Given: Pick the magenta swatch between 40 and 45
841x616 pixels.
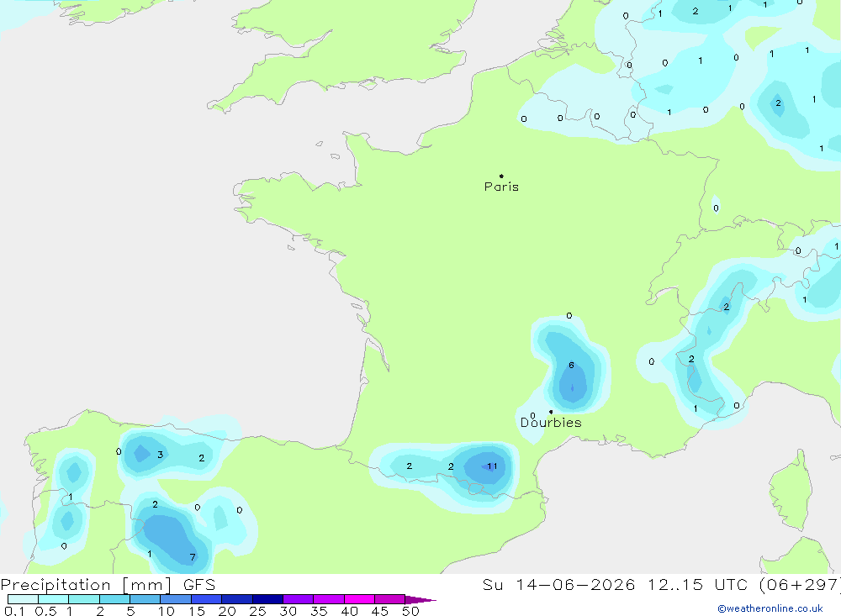Looking at the screenshot, I should (x=359, y=599).
